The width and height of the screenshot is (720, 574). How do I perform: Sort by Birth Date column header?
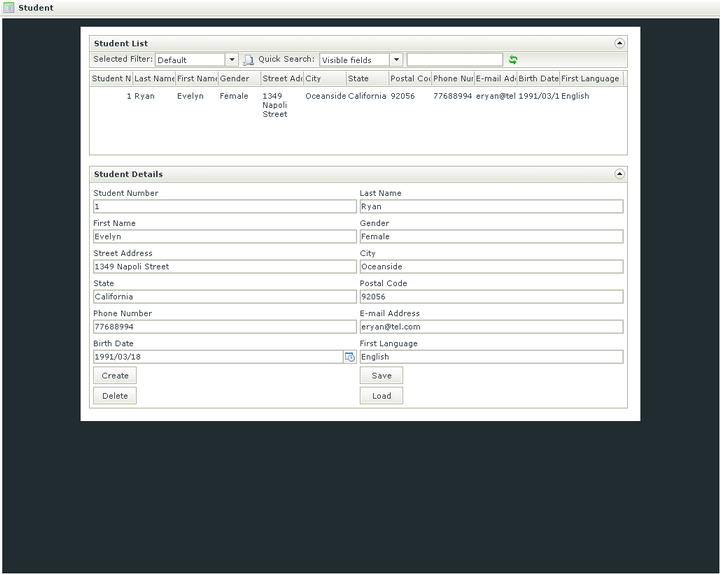(x=538, y=79)
